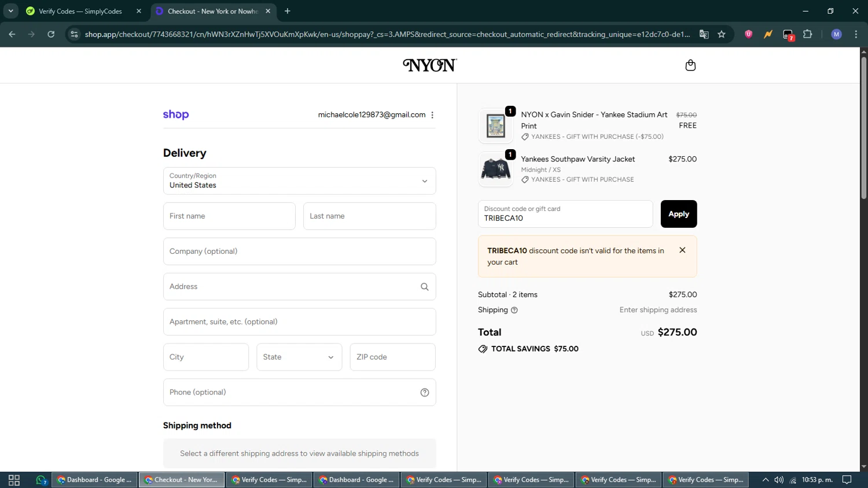Click the browser back arrow
The width and height of the screenshot is (868, 488).
tap(12, 34)
